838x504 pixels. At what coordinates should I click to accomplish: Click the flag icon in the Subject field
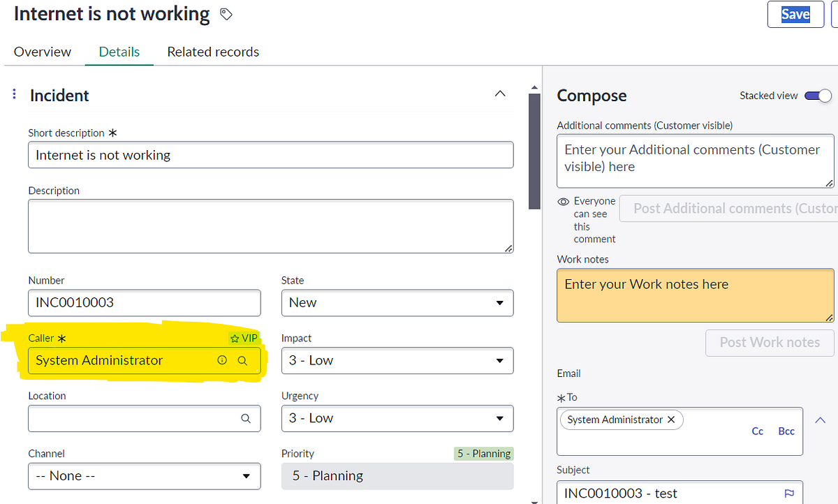[x=791, y=492]
